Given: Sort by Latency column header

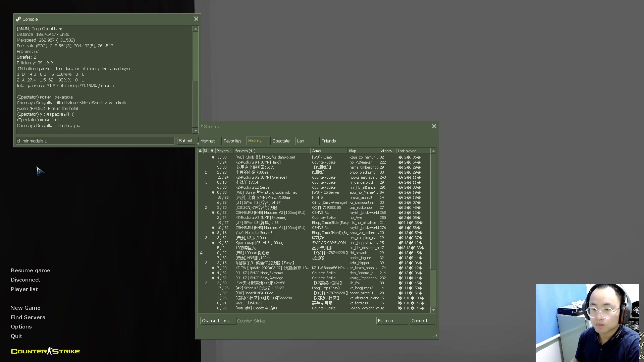Looking at the screenshot, I should [387, 151].
